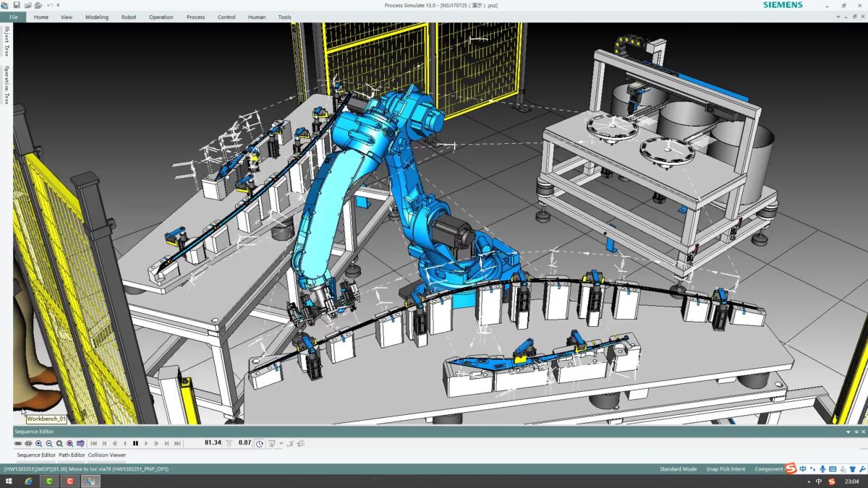
Task: Open the Human ribbon tab
Action: [257, 17]
